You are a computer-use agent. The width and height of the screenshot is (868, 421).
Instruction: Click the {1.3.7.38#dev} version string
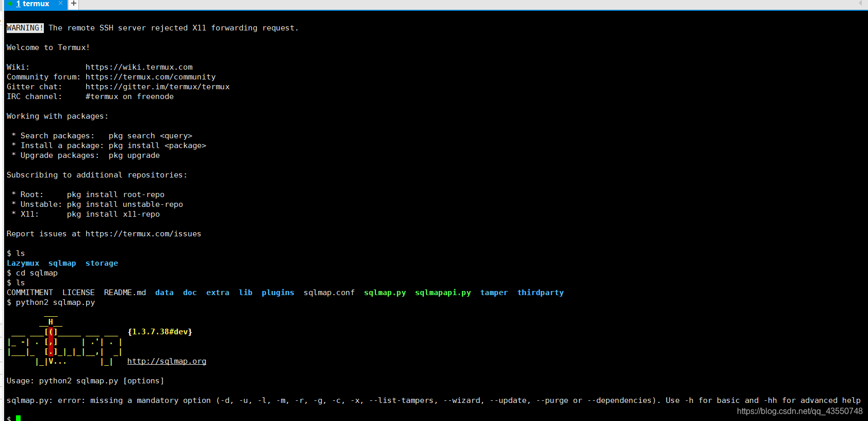[160, 332]
